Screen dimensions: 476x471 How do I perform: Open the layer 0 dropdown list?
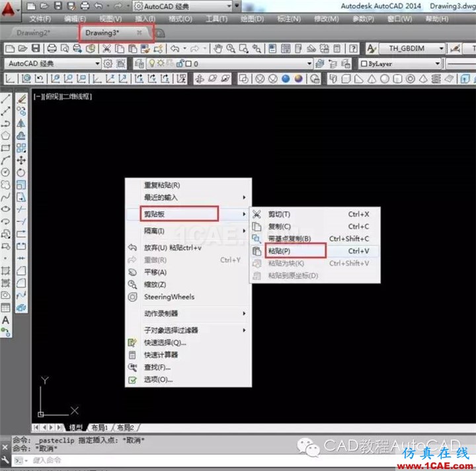point(309,63)
